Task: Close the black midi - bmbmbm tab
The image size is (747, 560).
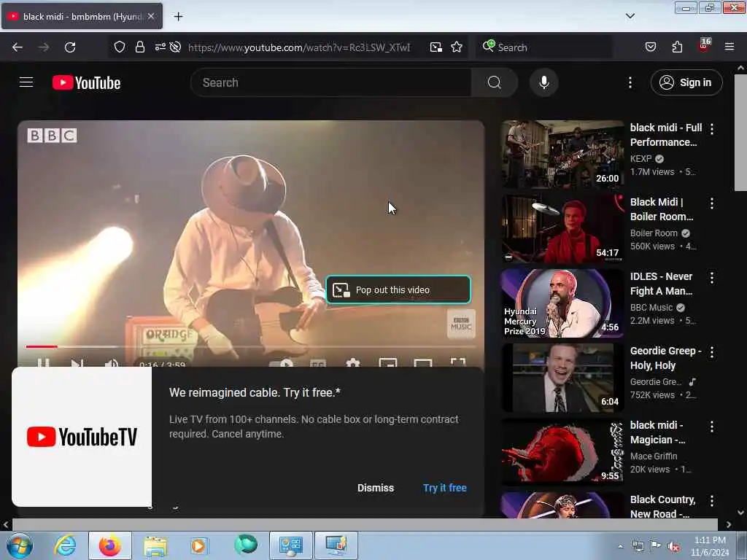Action: pos(150,16)
